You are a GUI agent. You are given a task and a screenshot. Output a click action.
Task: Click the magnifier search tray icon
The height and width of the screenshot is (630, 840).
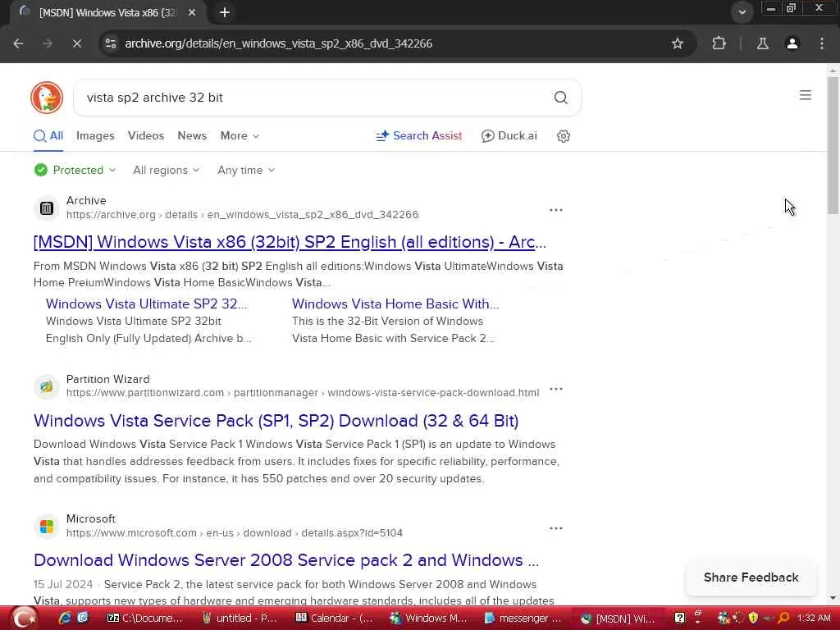pos(783,619)
